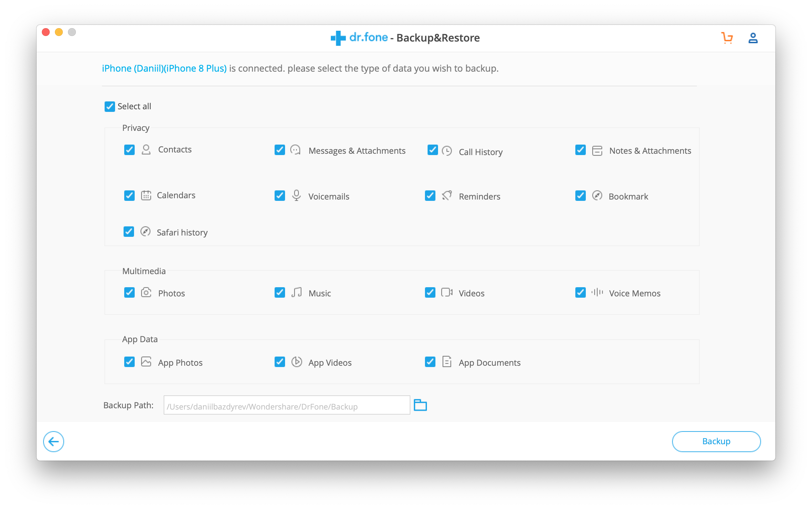Click the 'Safari history' label

click(182, 233)
